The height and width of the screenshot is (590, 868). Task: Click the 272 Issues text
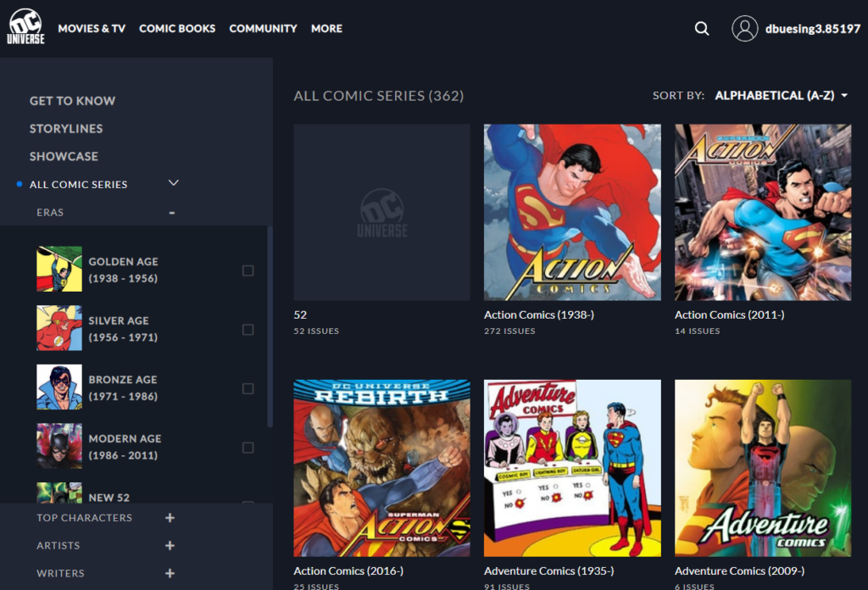click(509, 331)
